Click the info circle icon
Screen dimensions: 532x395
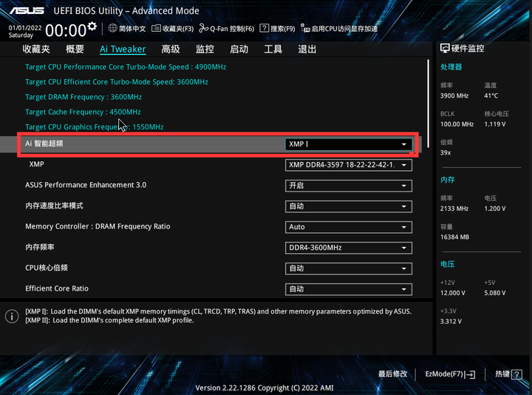point(12,316)
